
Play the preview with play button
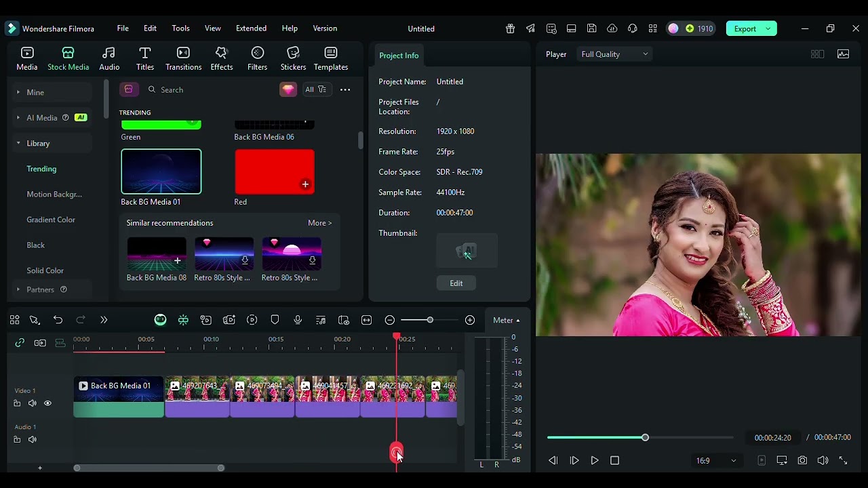tap(595, 460)
